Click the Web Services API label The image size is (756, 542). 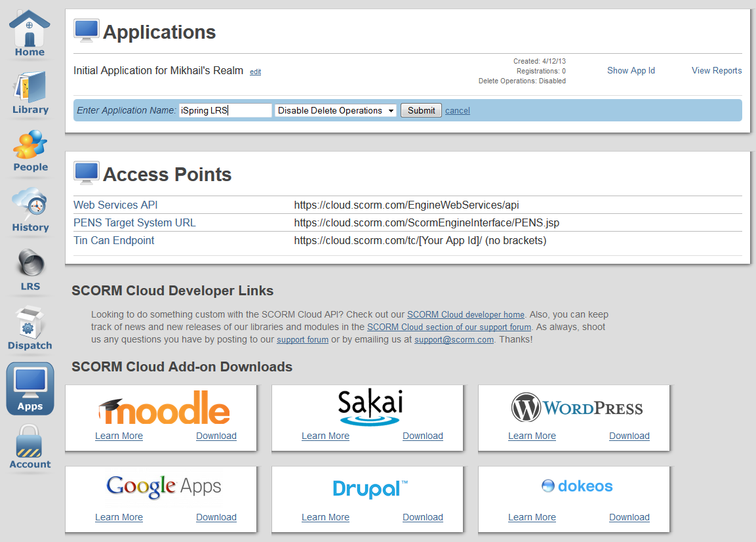[115, 205]
